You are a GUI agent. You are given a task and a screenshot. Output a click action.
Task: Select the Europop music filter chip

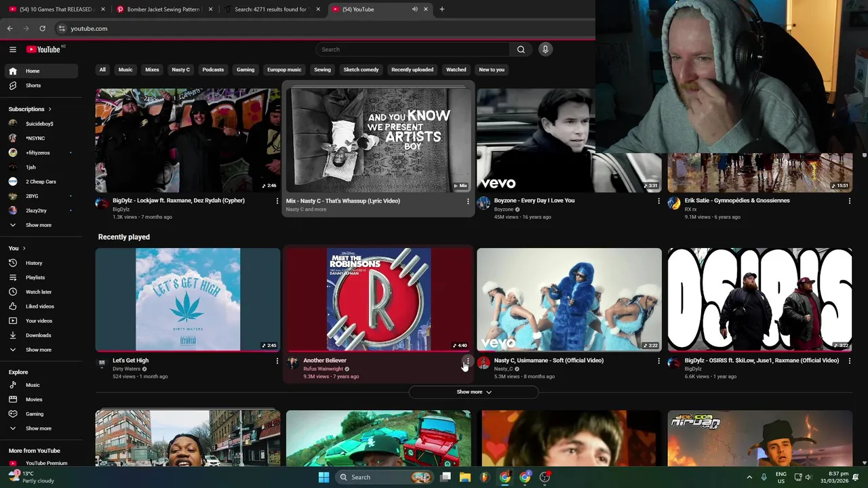coord(284,70)
